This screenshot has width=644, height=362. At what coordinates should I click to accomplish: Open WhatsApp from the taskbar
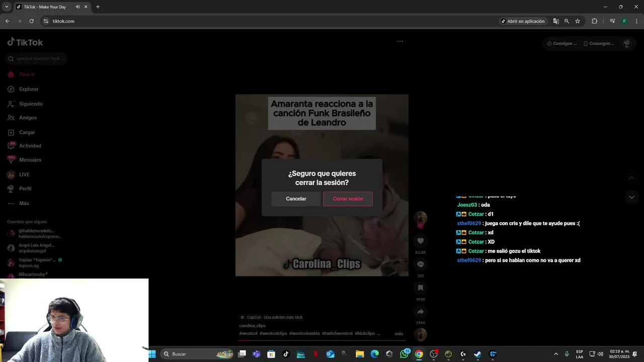(x=405, y=354)
